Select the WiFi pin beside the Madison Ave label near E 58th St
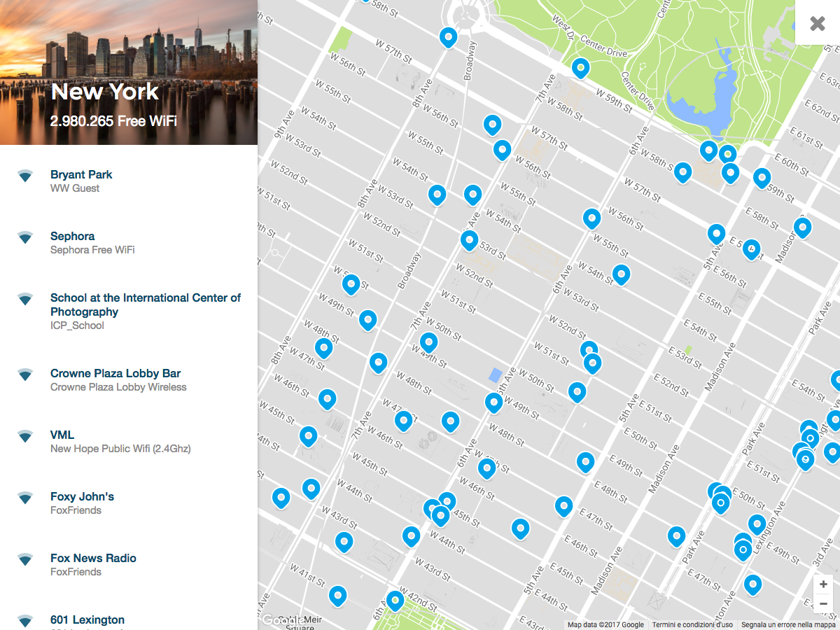The height and width of the screenshot is (630, 840). click(x=802, y=227)
